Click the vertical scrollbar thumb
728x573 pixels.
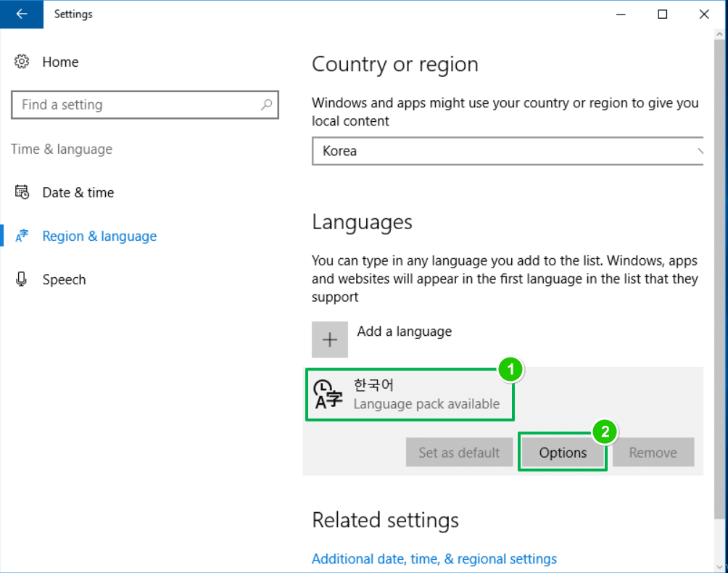tap(719, 279)
